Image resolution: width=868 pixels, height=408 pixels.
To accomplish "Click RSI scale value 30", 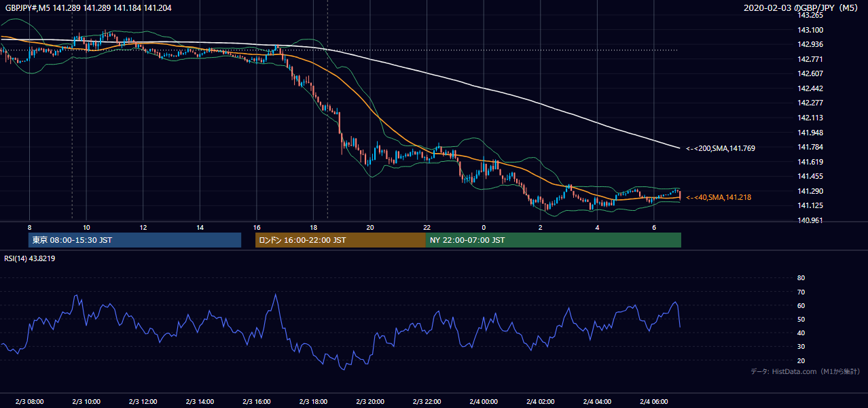I will coord(801,346).
